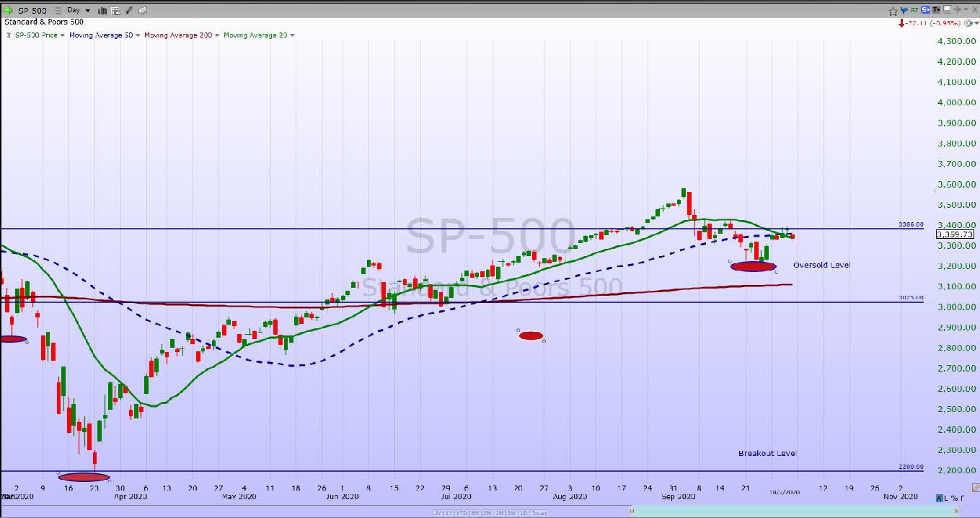Click the blue flag icon
This screenshot has width=980, height=518.
(904, 10)
